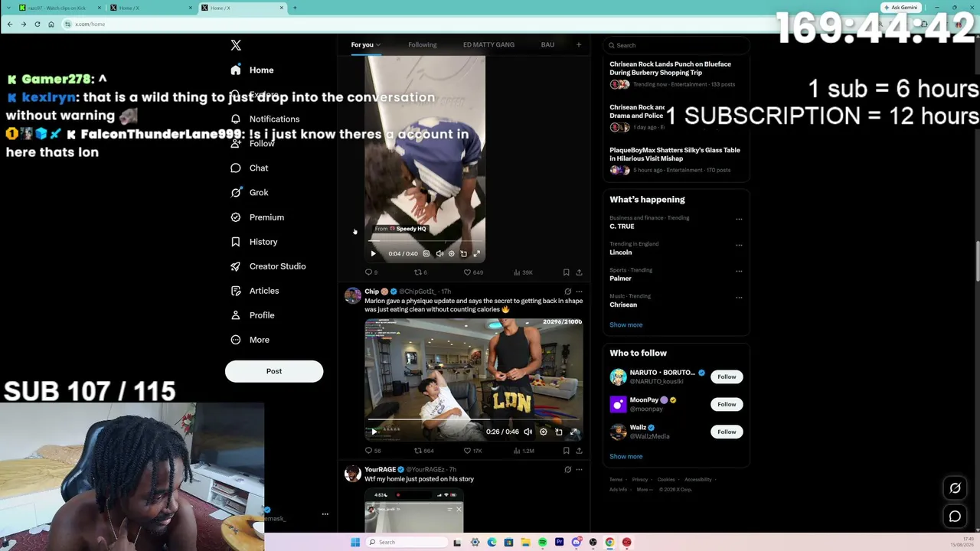
Task: Like the post with 649 likes
Action: tap(474, 272)
